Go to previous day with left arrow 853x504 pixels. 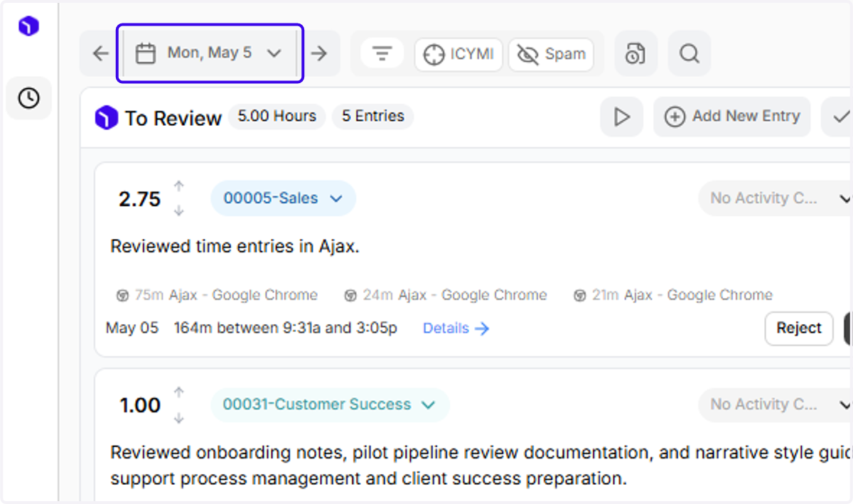tap(101, 53)
